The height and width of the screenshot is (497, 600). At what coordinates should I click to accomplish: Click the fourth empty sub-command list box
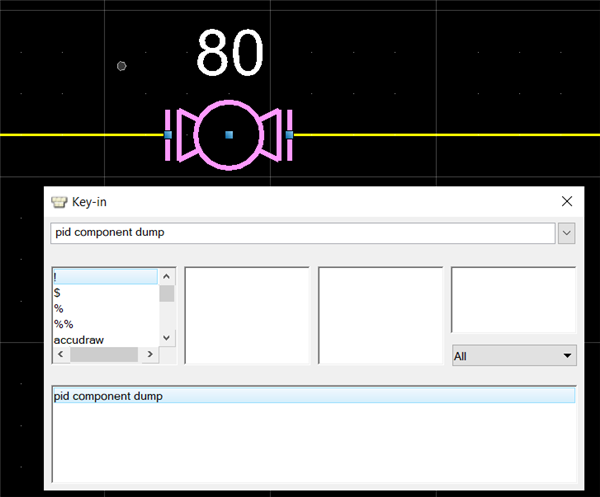pos(514,300)
